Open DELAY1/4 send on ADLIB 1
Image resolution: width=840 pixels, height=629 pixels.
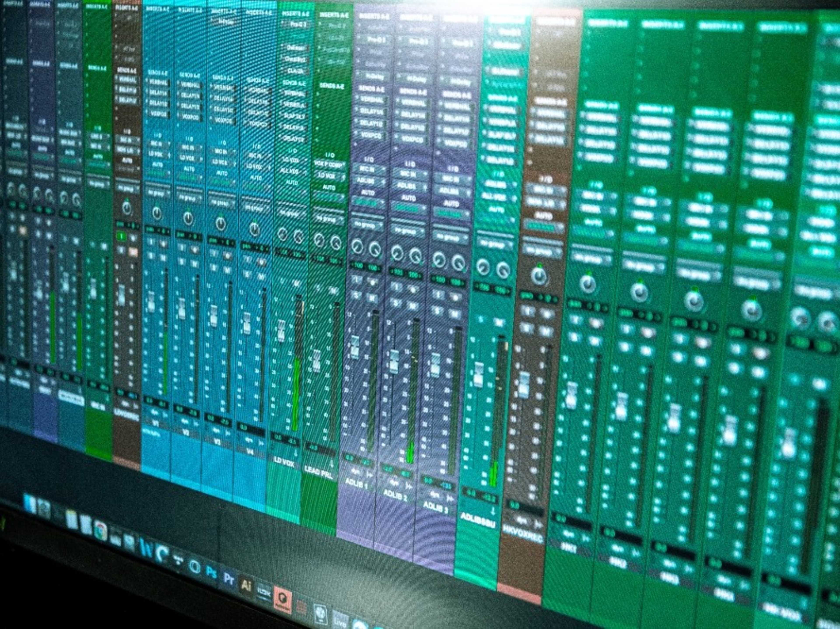pos(371,112)
